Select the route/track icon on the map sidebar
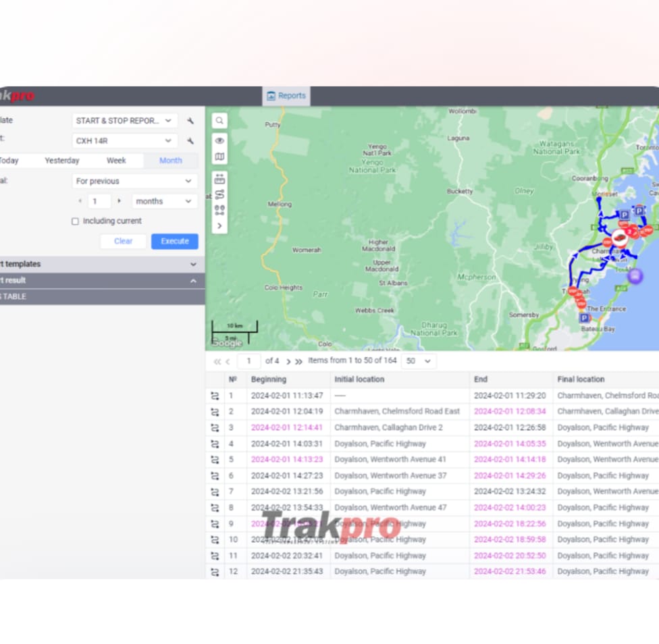The height and width of the screenshot is (644, 659). tap(219, 194)
